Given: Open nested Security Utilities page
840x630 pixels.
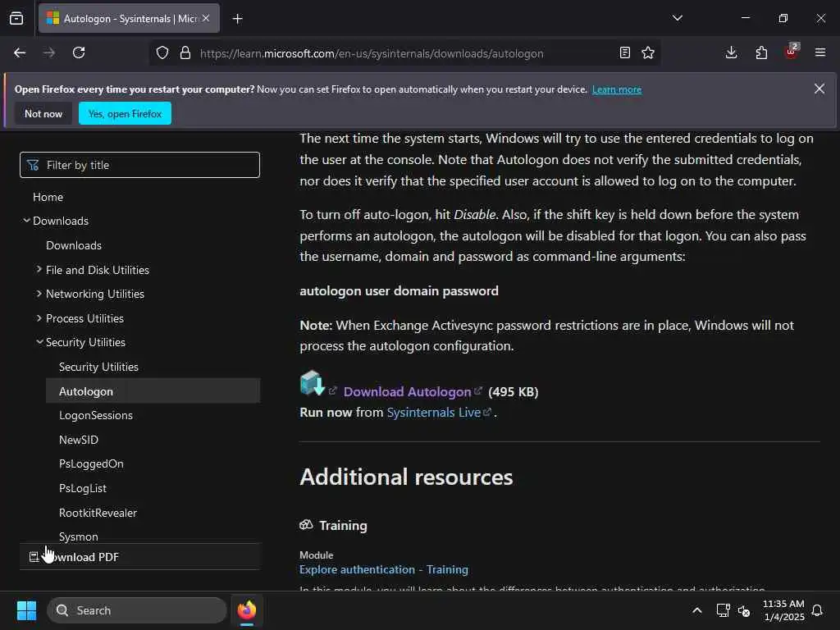Looking at the screenshot, I should coord(98,367).
